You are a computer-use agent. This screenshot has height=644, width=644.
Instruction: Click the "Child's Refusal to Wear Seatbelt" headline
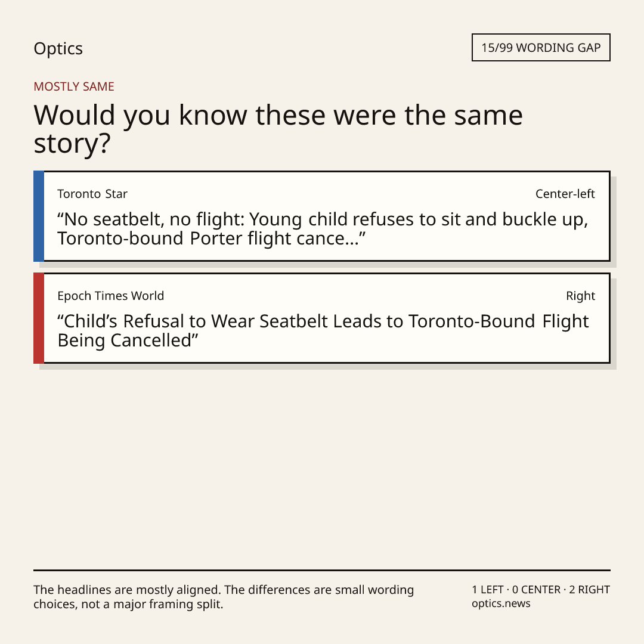323,330
